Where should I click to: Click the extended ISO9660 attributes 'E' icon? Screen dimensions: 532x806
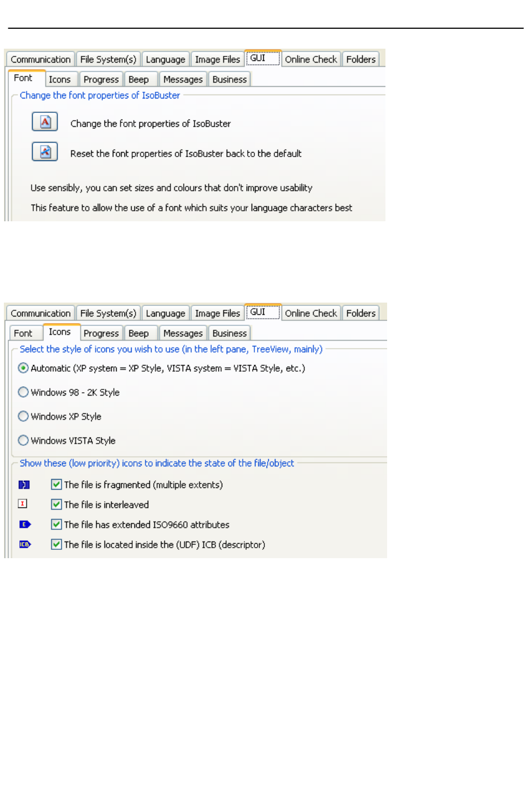point(25,524)
